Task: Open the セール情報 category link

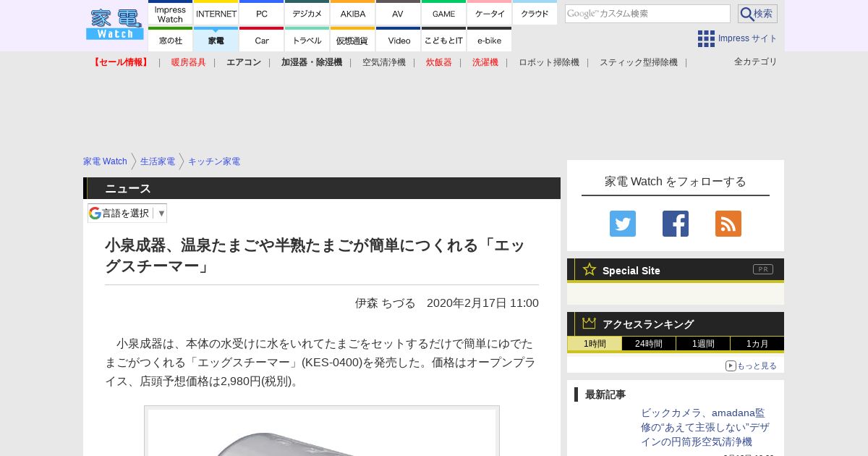Action: [121, 62]
